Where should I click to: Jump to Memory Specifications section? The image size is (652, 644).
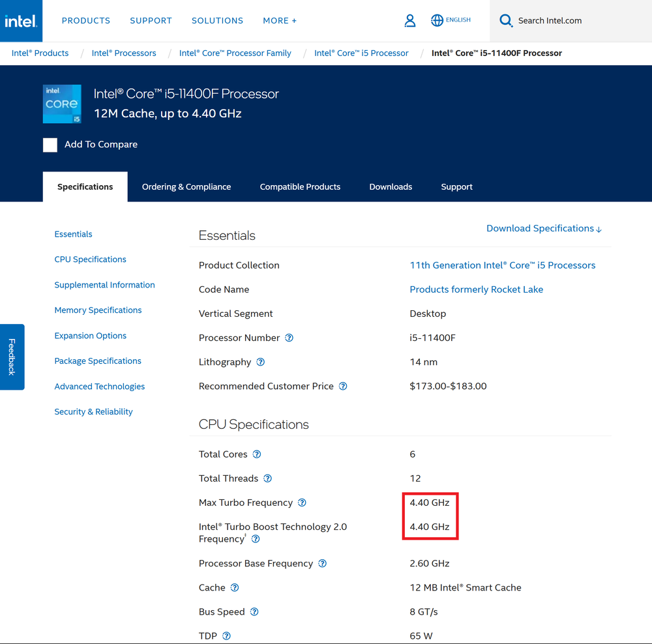98,310
